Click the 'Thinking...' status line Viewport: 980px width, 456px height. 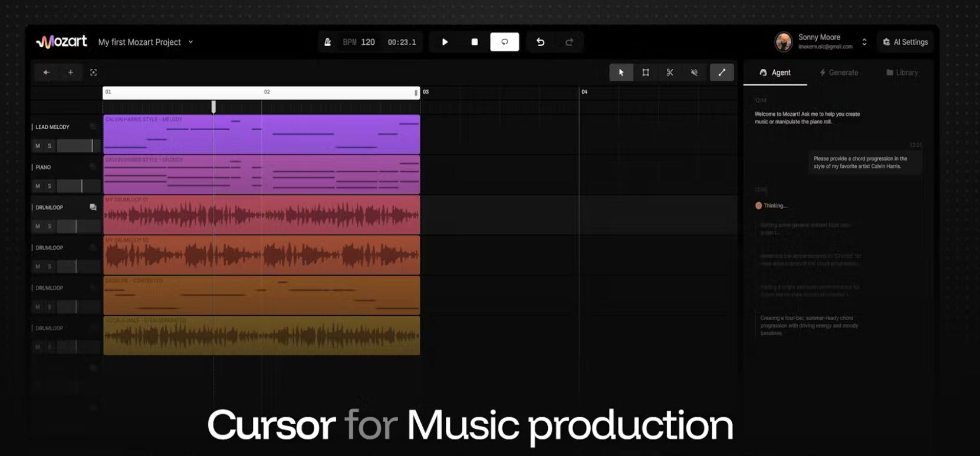[771, 206]
